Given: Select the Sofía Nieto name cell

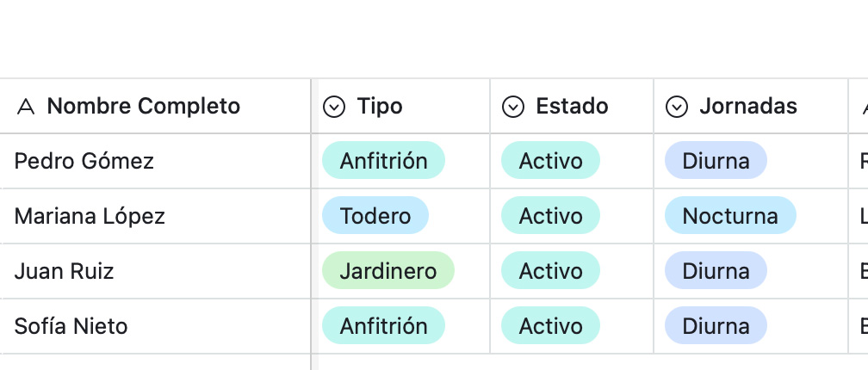Looking at the screenshot, I should point(155,326).
